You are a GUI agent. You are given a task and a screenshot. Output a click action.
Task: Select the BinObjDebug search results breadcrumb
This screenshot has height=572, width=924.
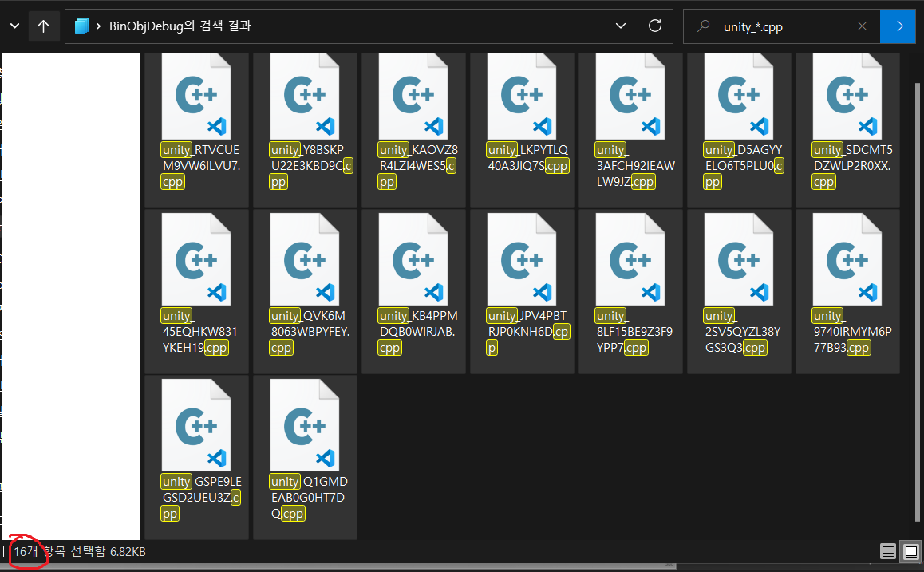point(180,26)
